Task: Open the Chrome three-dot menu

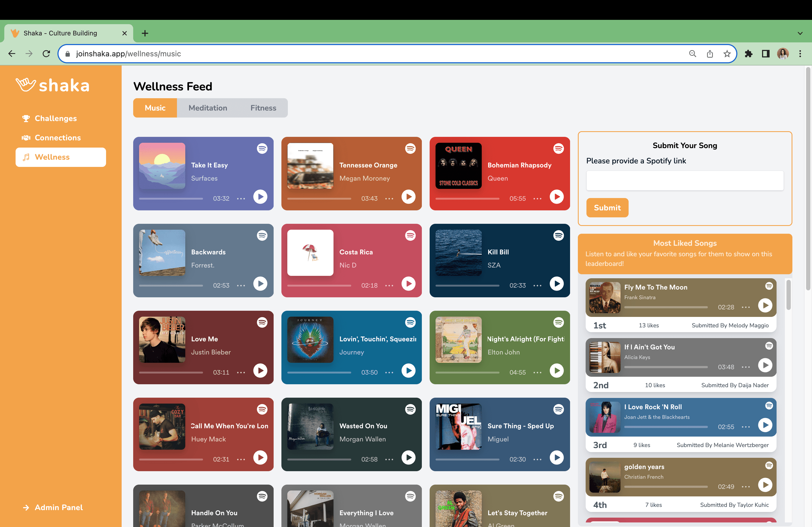Action: (x=800, y=54)
